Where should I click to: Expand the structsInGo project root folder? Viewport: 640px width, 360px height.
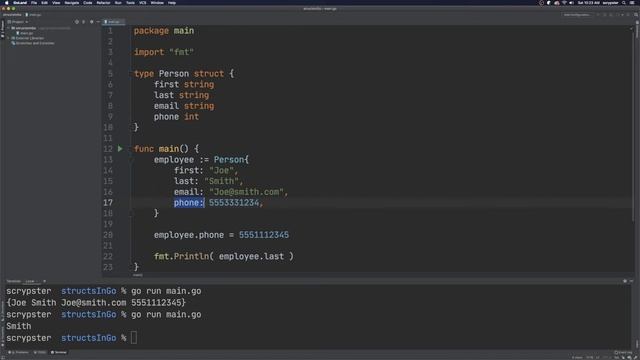[x=8, y=28]
